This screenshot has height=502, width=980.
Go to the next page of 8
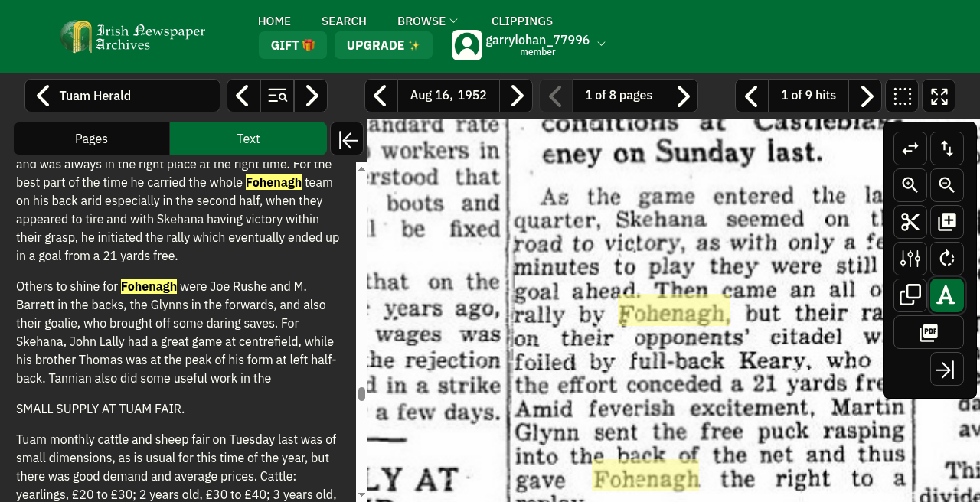681,96
